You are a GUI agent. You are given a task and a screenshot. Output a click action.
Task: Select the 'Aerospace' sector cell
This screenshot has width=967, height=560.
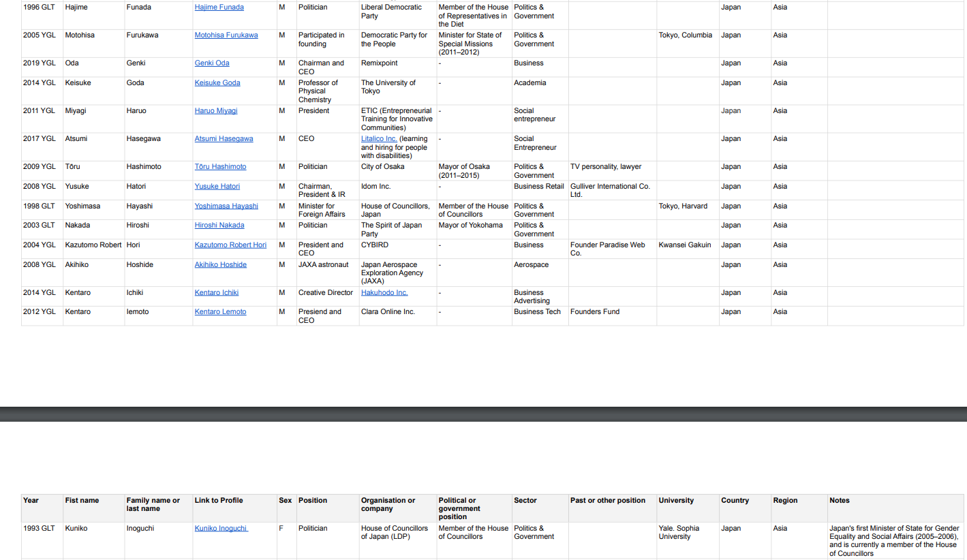pyautogui.click(x=540, y=273)
